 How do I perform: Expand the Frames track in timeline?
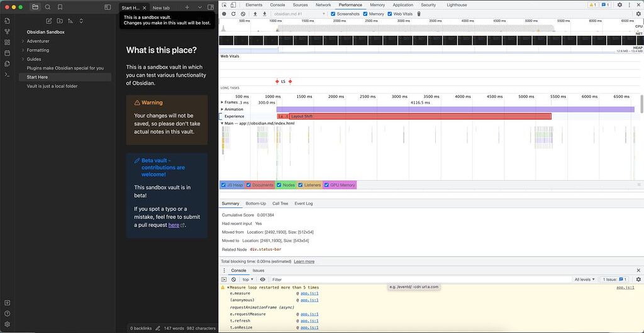(222, 102)
